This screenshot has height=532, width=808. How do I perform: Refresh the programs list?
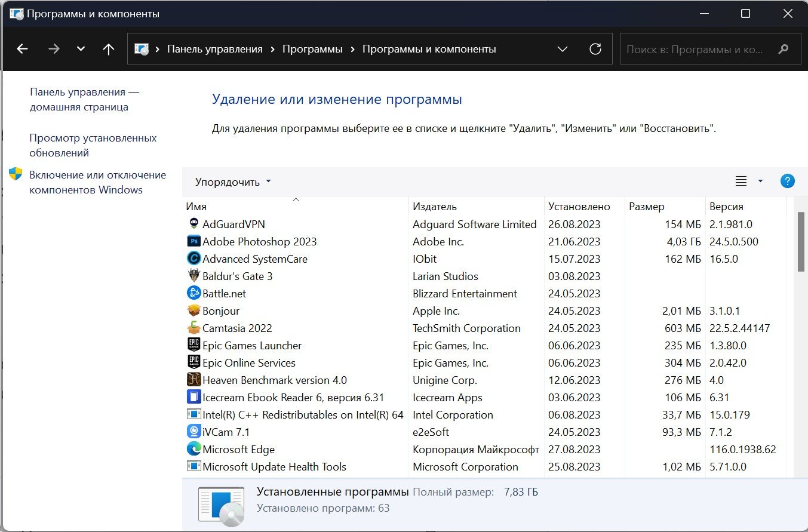coord(595,49)
